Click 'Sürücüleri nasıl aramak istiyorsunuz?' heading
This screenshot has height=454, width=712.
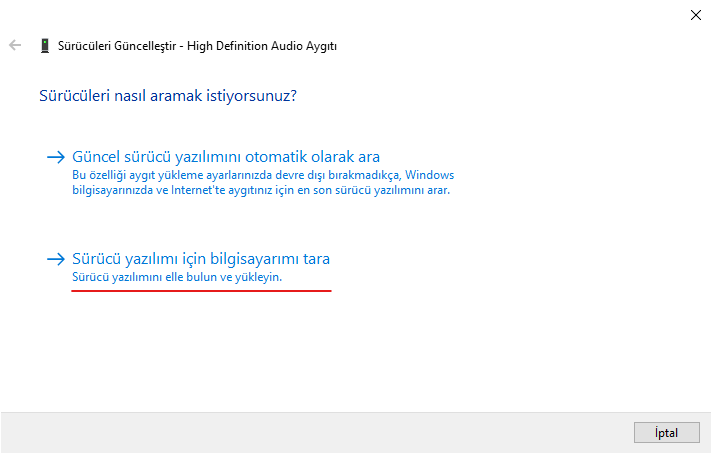click(x=168, y=96)
